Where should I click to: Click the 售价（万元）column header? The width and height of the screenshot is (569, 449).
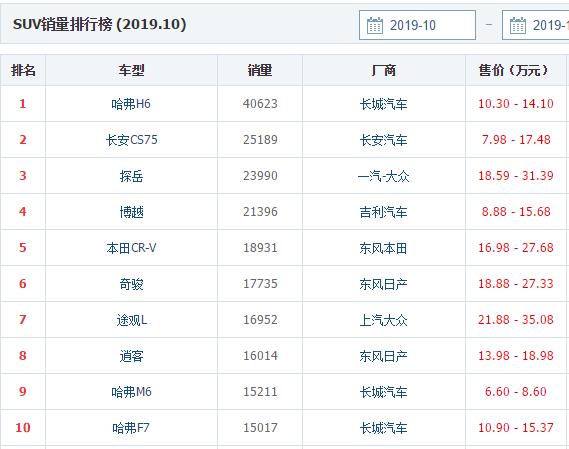click(516, 70)
